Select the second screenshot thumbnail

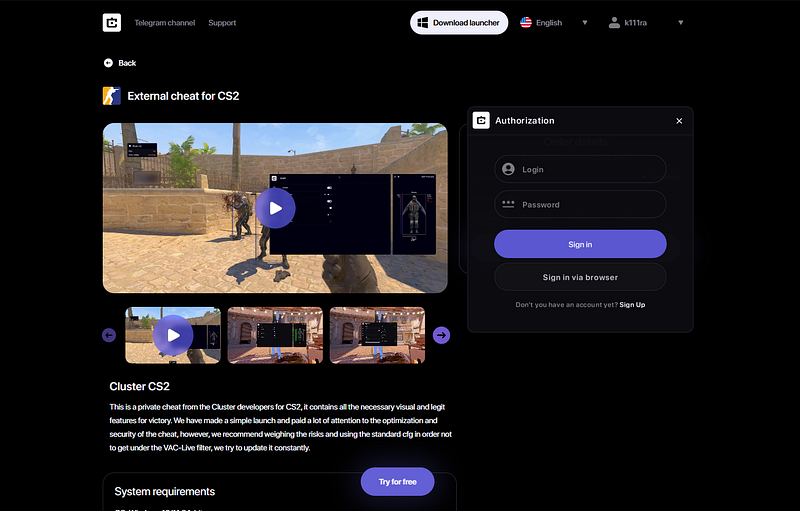(x=275, y=335)
